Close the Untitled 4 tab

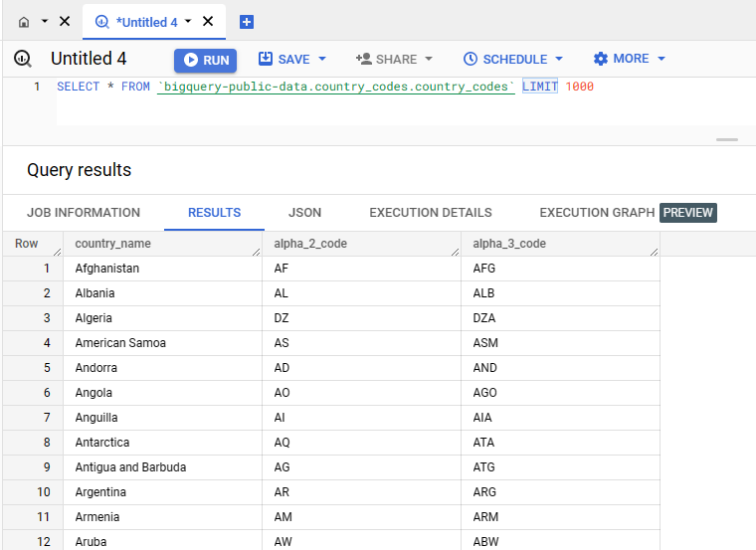click(x=208, y=21)
